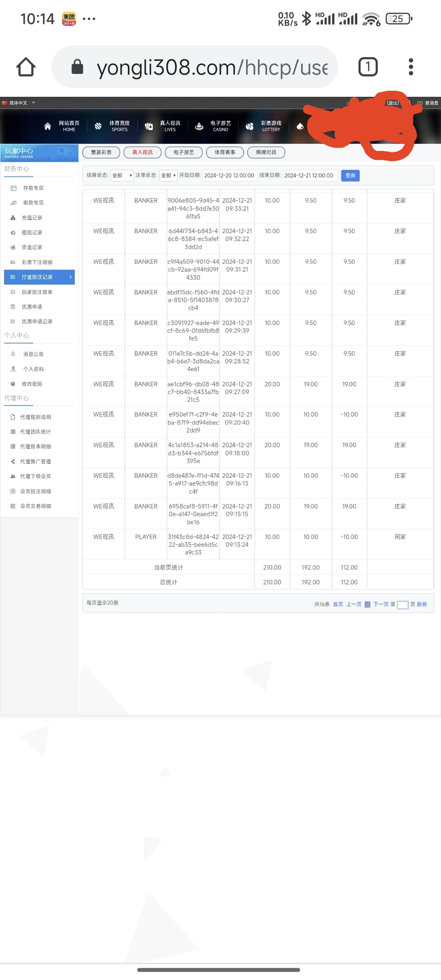Viewport: 441px width, 980px height.
Task: Tap the browser home icon
Action: (26, 67)
